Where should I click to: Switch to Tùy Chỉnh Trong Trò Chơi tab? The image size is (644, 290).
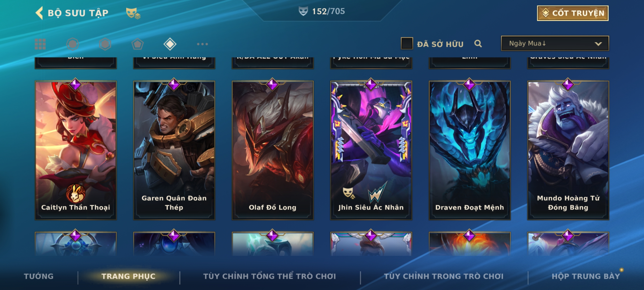pyautogui.click(x=444, y=276)
